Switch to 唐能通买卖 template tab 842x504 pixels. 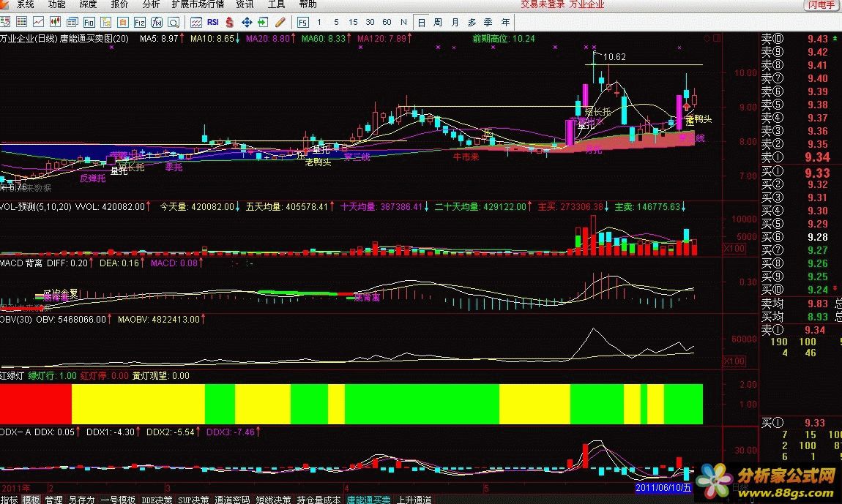click(x=368, y=500)
